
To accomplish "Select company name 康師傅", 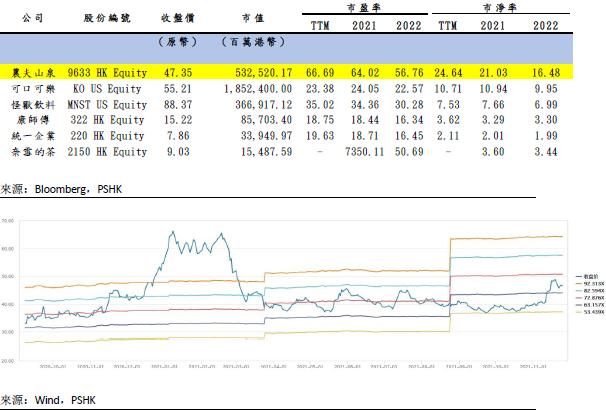I will [x=33, y=120].
